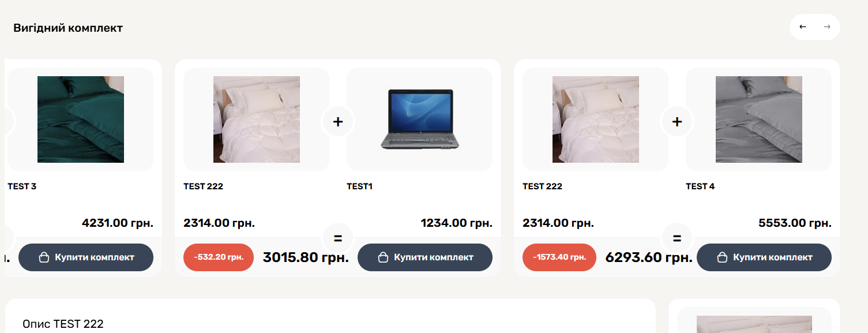
Task: Click the Опис TEST 222 heading
Action: (x=63, y=324)
